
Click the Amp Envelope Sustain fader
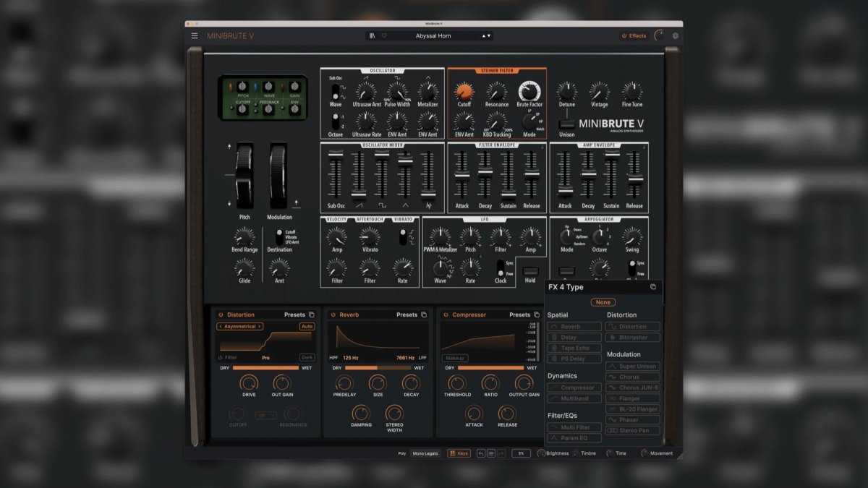click(x=611, y=156)
